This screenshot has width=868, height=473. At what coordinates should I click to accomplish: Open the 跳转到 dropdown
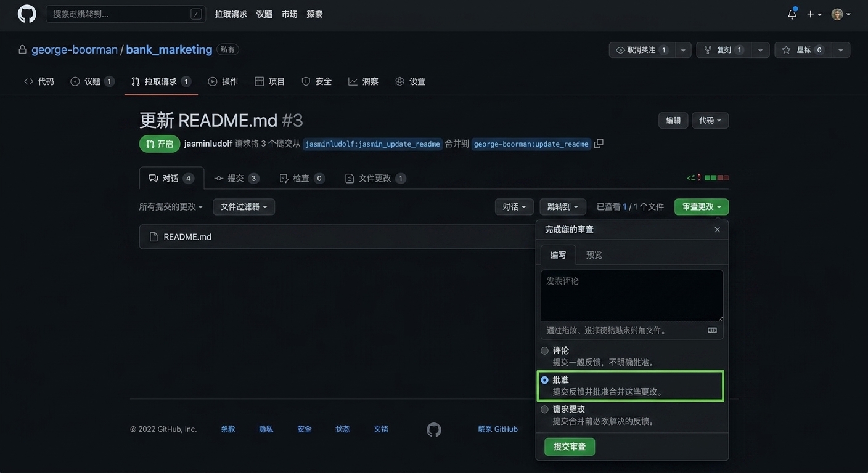(563, 207)
